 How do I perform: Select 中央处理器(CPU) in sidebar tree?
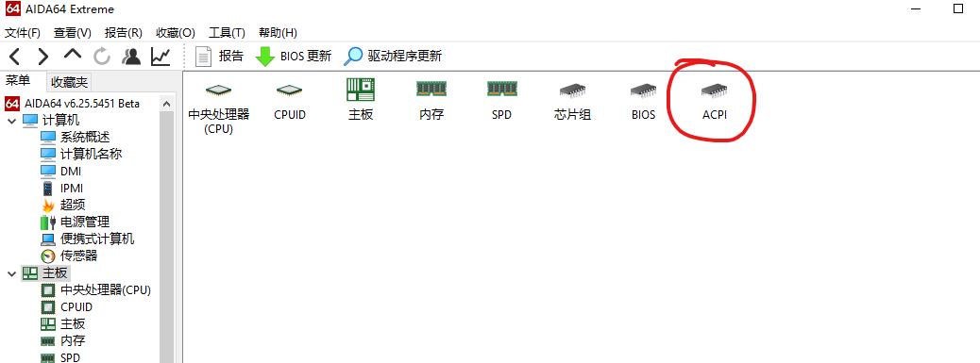96,290
